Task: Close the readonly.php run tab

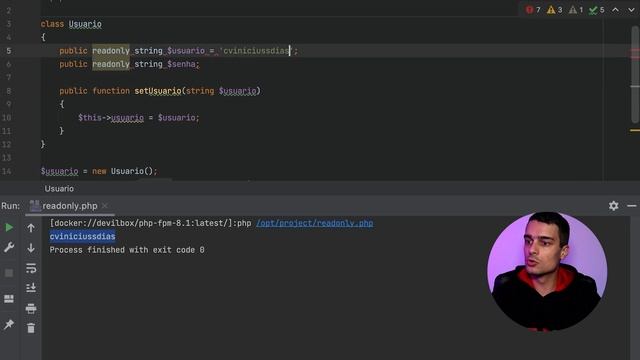Action: click(x=105, y=206)
